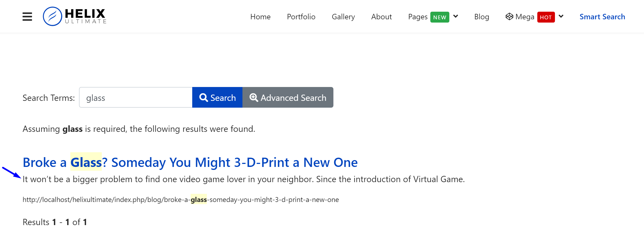Click the Pages menu label
Viewport: 644px width, 252px height.
(418, 17)
